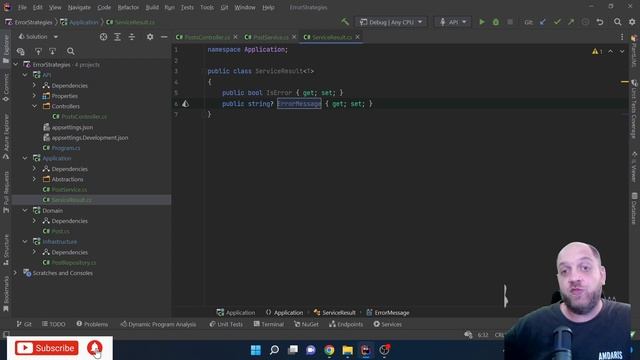Screen dimensions: 640x360
Task: Open API run configuration dropdown
Action: point(453,22)
